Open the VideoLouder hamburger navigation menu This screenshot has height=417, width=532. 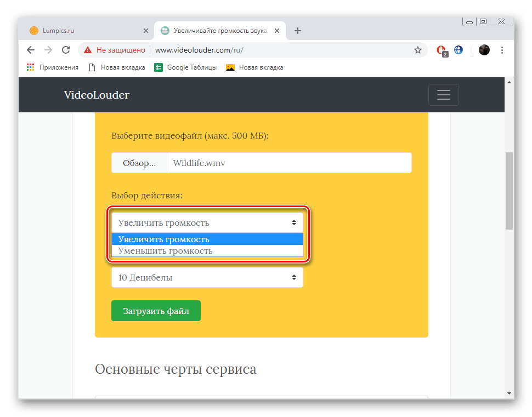tap(443, 94)
